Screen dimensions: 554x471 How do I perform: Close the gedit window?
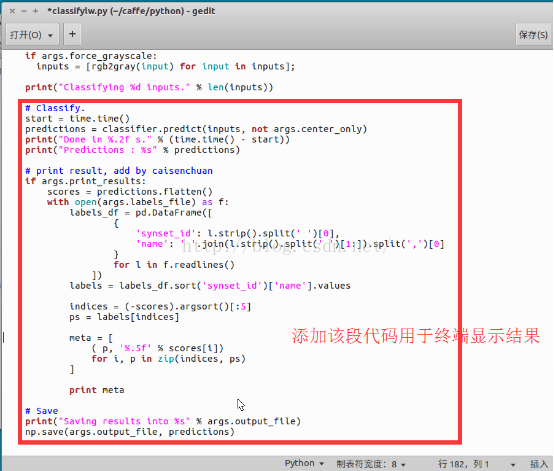[12, 11]
